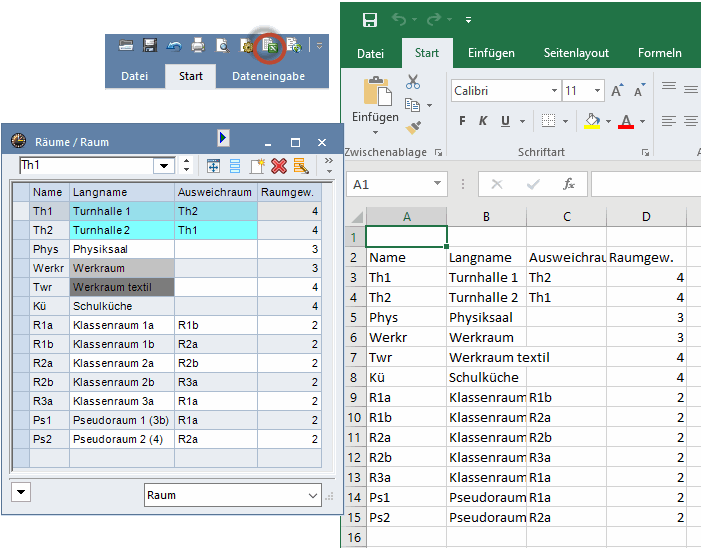The image size is (701, 548).
Task: Select Schulküche cell in Räume table
Action: [122, 306]
